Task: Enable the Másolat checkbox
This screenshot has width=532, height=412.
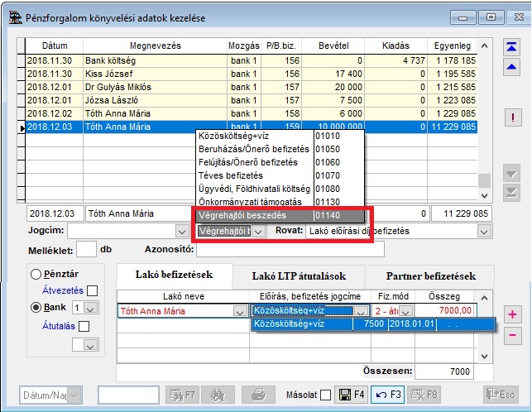Action: [325, 395]
